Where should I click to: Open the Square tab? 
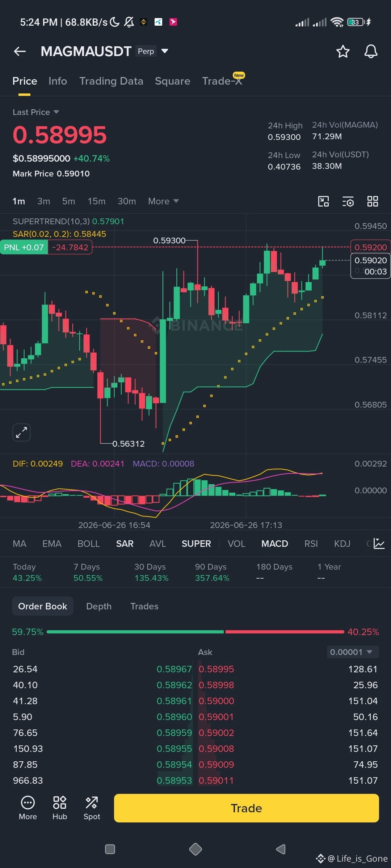[x=172, y=81]
